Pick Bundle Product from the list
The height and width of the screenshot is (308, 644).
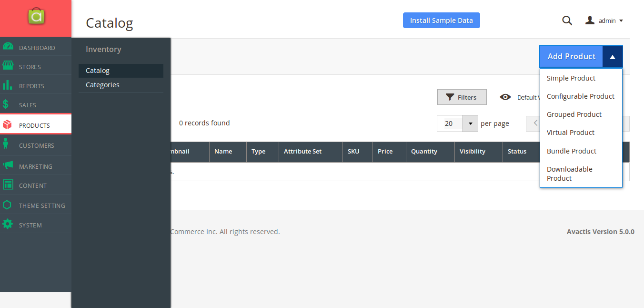tap(581, 151)
